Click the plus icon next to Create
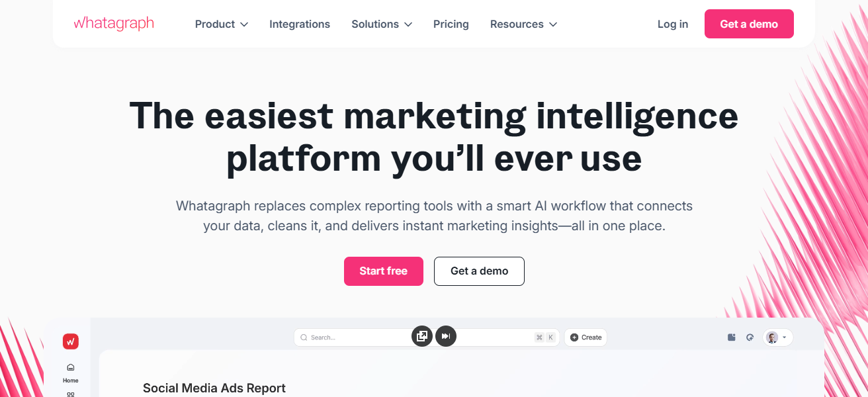The height and width of the screenshot is (397, 868). click(x=574, y=337)
